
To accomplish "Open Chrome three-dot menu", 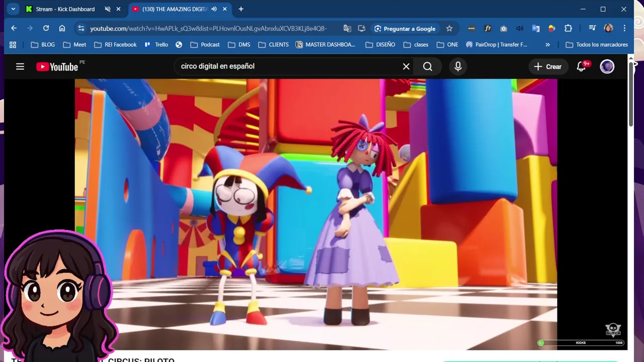I will (x=624, y=29).
